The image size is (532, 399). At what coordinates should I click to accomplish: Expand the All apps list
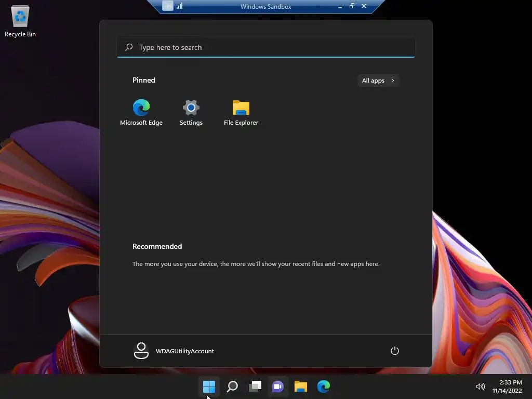(378, 81)
